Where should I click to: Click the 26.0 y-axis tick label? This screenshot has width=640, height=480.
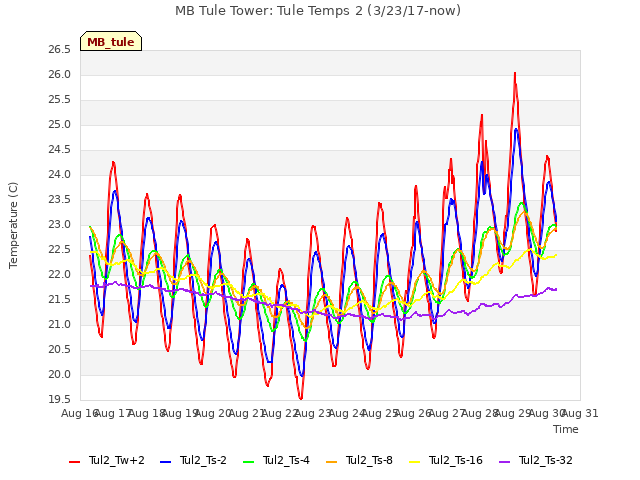coord(60,75)
